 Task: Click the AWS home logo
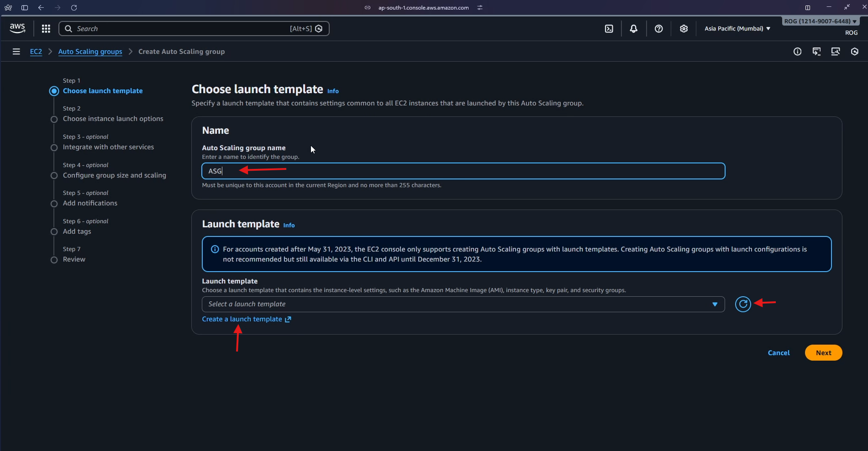click(17, 28)
